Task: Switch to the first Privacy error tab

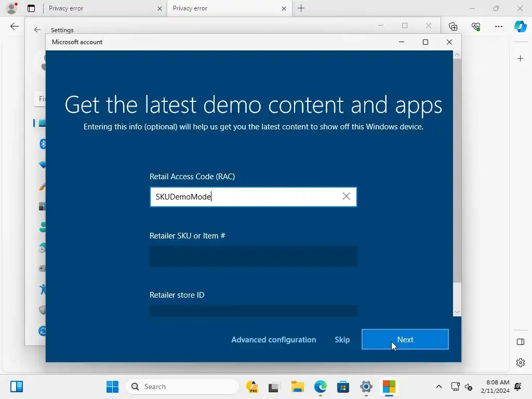Action: click(105, 8)
